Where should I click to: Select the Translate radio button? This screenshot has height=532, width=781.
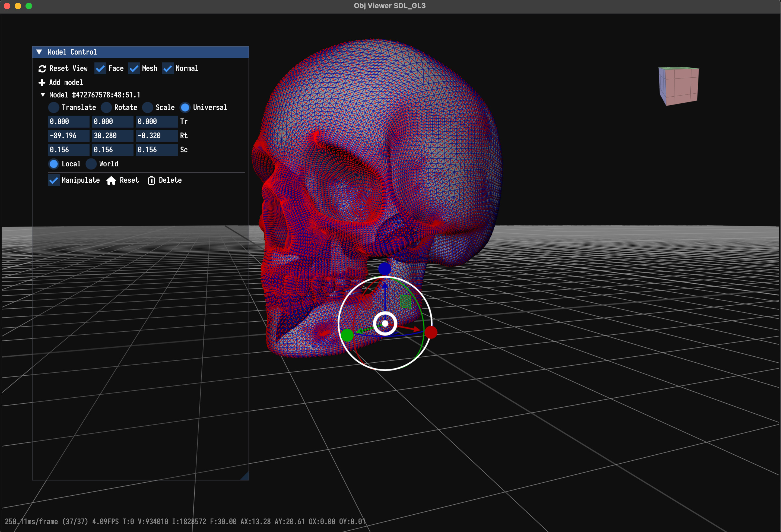54,107
